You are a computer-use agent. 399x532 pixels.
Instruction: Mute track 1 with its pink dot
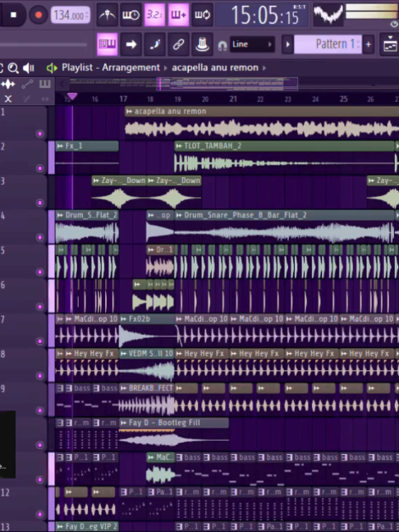tap(40, 134)
